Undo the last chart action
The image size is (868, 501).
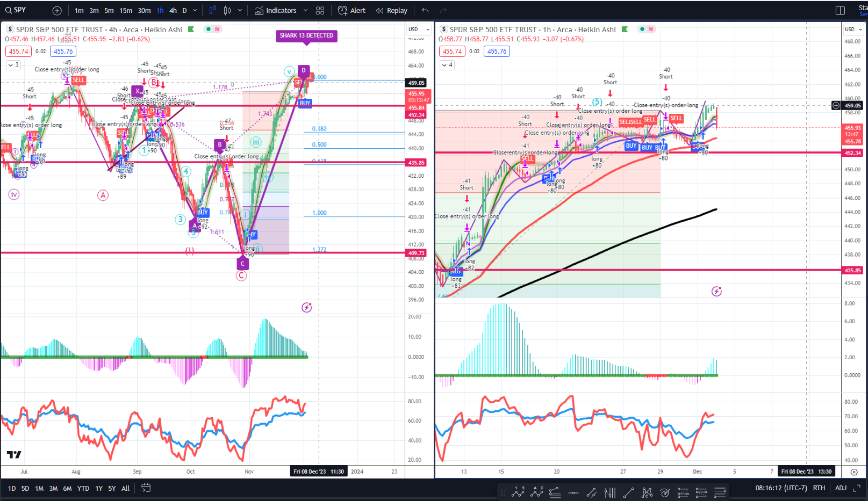[425, 10]
